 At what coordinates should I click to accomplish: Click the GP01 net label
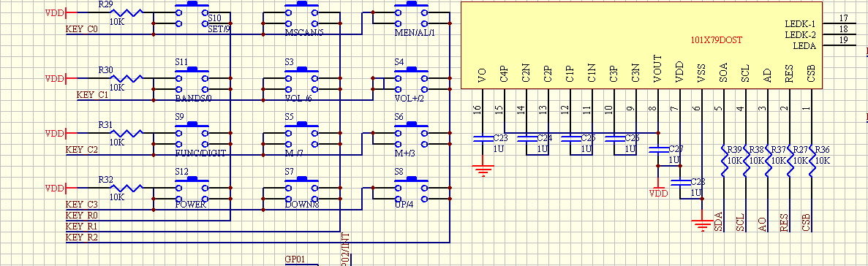click(x=295, y=259)
